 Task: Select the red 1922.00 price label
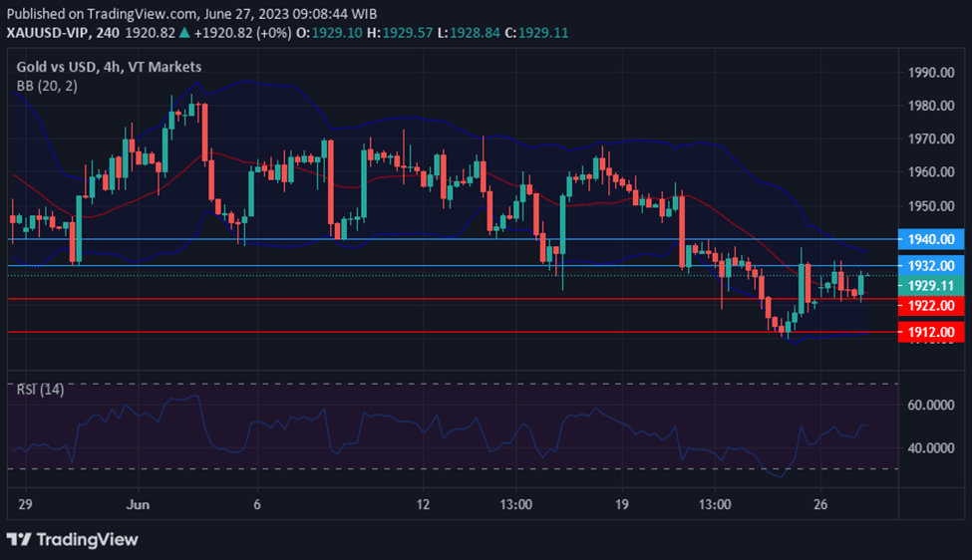(931, 305)
